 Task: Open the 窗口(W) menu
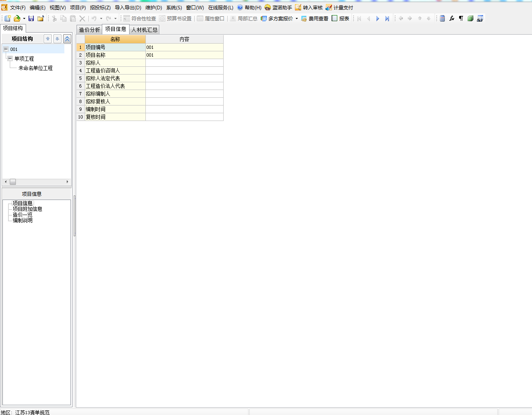click(x=195, y=8)
